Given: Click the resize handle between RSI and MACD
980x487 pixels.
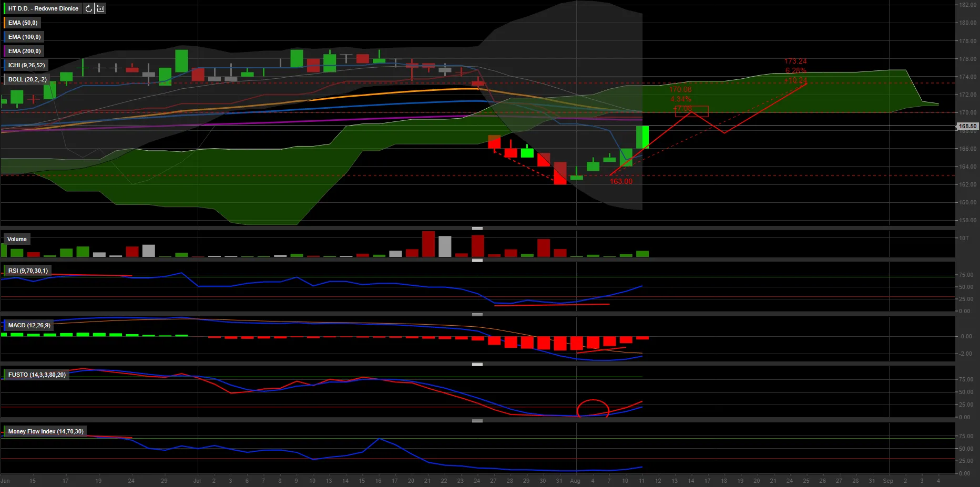Looking at the screenshot, I should (x=477, y=315).
